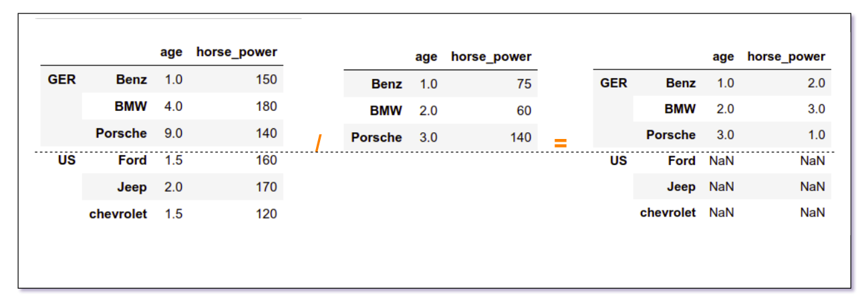Click the orange division slash symbol
The image size is (868, 306).
(x=319, y=142)
